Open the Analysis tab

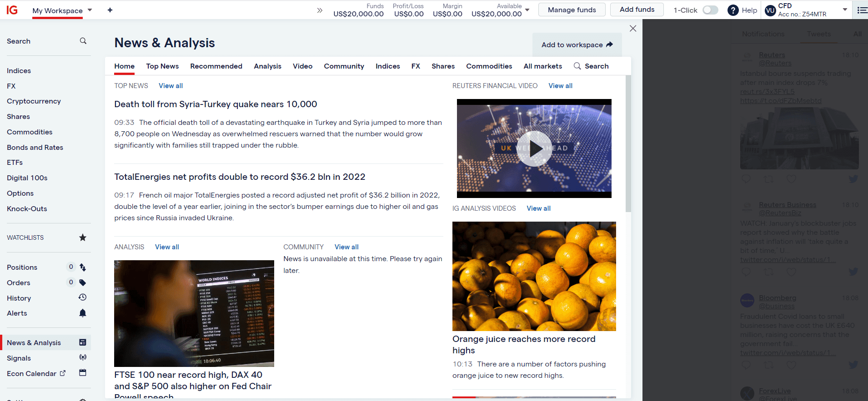point(268,66)
